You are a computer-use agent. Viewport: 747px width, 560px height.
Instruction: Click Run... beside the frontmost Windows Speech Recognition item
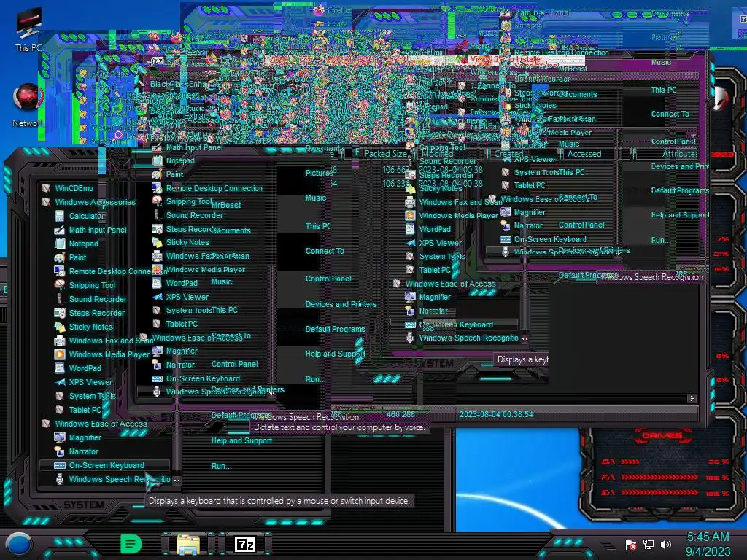click(x=222, y=466)
